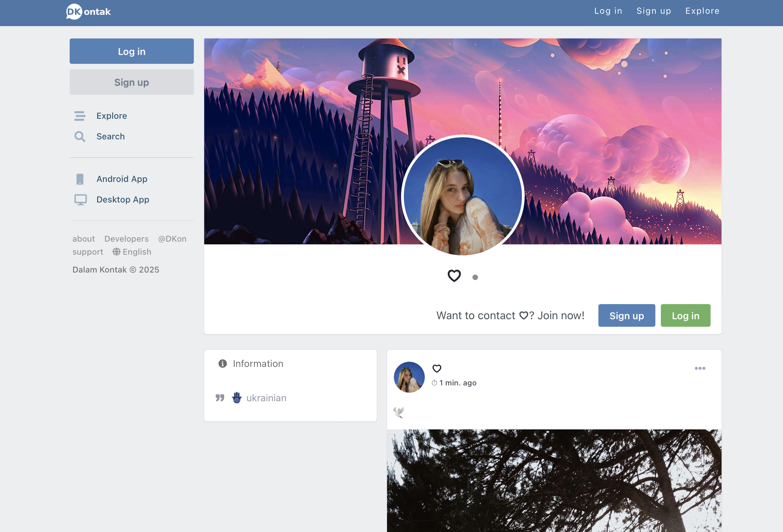
Task: Click the Information circle icon
Action: click(x=223, y=363)
